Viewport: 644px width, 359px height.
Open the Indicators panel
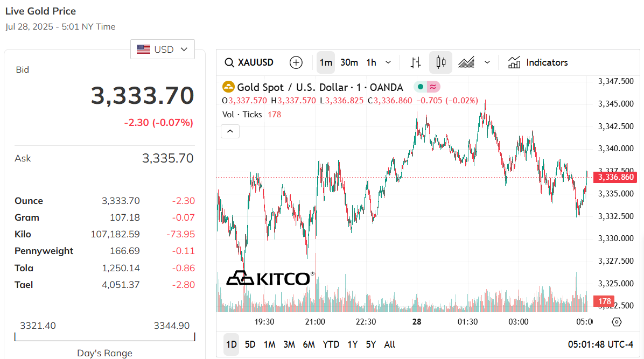(x=537, y=62)
